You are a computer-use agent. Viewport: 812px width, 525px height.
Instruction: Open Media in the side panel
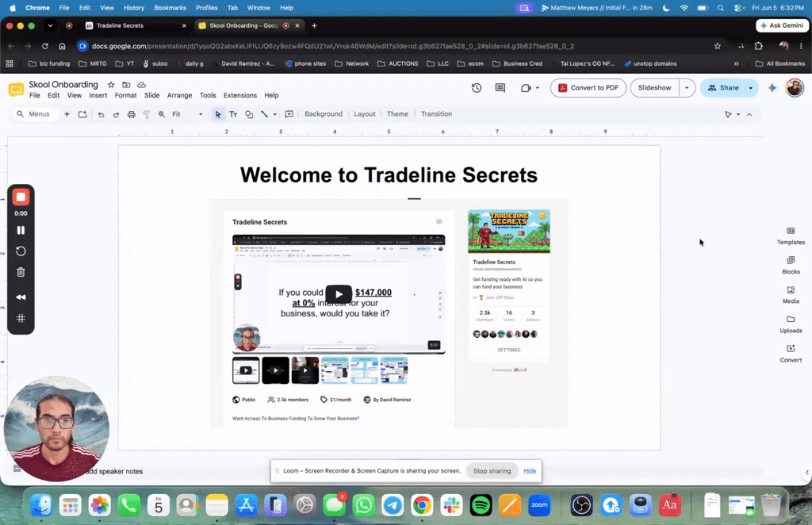(x=791, y=295)
